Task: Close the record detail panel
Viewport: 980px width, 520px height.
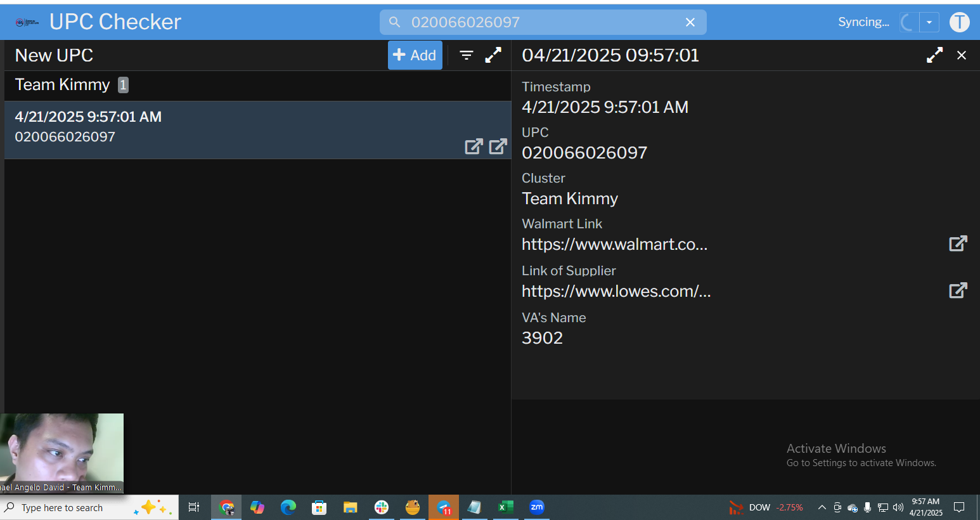Action: (x=962, y=55)
